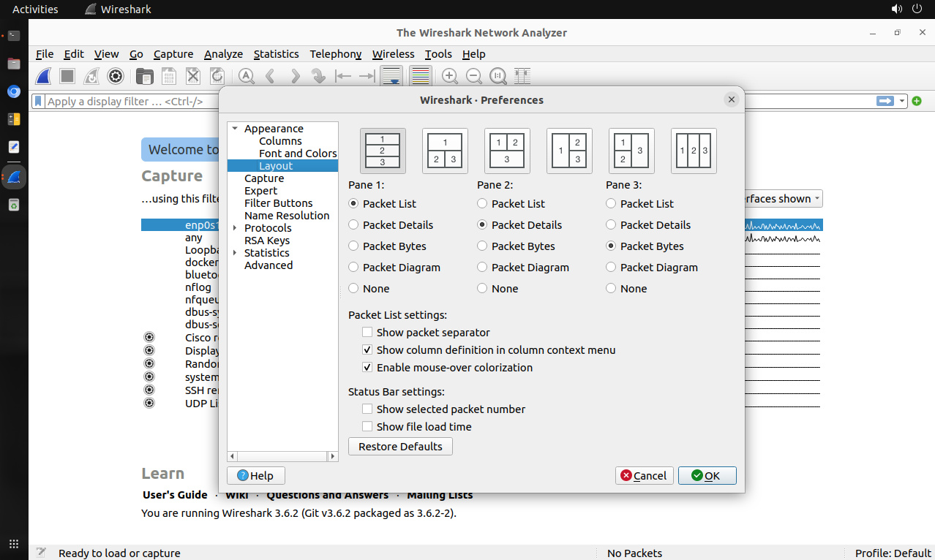Toggle Show selected packet number checkbox

(x=367, y=409)
